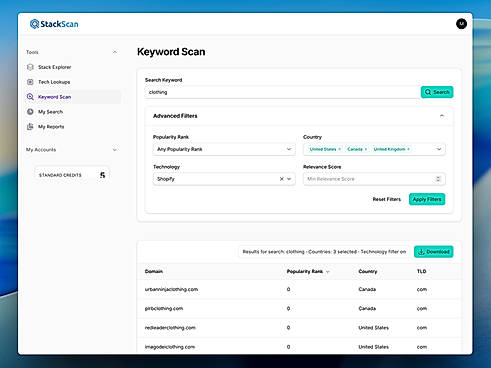The image size is (491, 368).
Task: Open the Country multi-select dropdown arrow
Action: (x=439, y=149)
